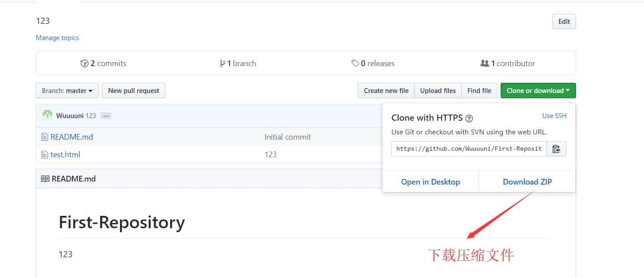Click Open in Desktop
644x278 pixels.
431,182
